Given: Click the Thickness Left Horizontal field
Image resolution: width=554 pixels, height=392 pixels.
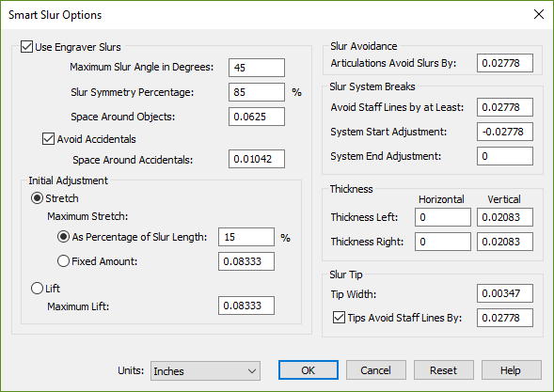Looking at the screenshot, I should [x=443, y=217].
